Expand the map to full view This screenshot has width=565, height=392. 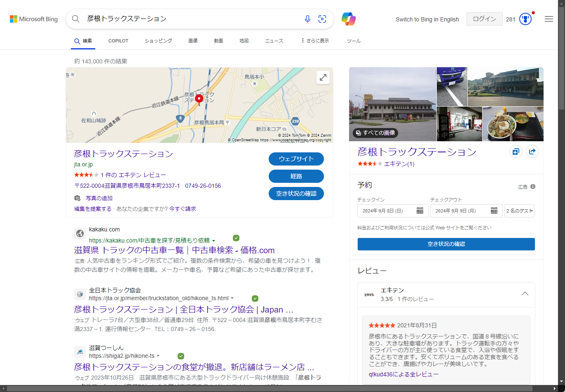[x=323, y=77]
